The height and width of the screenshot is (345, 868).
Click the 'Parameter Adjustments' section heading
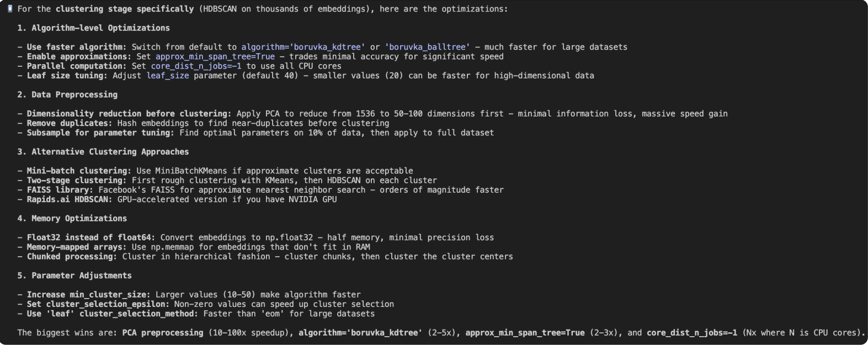tap(81, 275)
